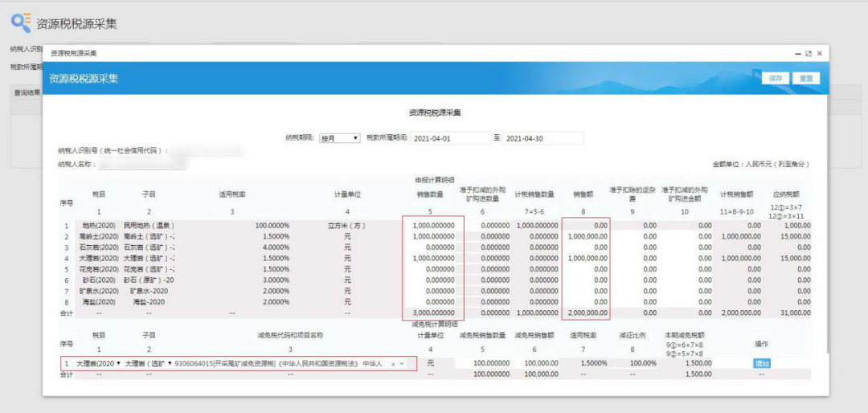Click the blue 增加 button
This screenshot has height=413, width=868.
tap(762, 364)
